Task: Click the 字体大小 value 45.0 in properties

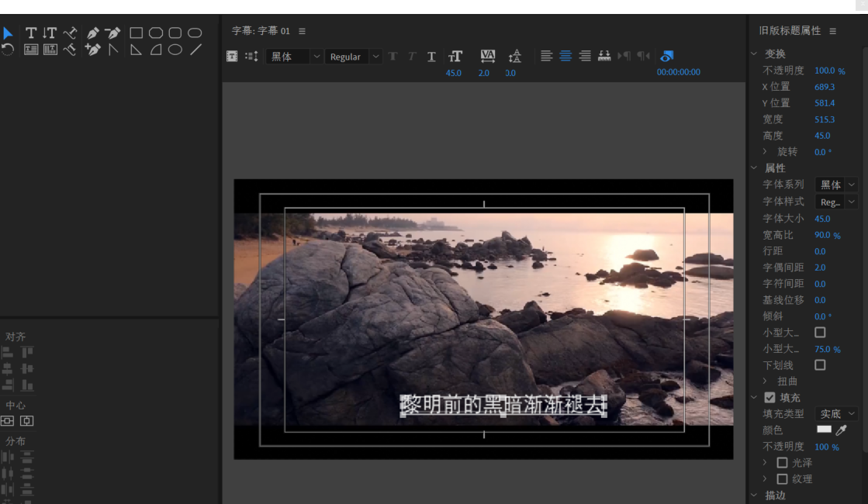Action: click(x=822, y=219)
